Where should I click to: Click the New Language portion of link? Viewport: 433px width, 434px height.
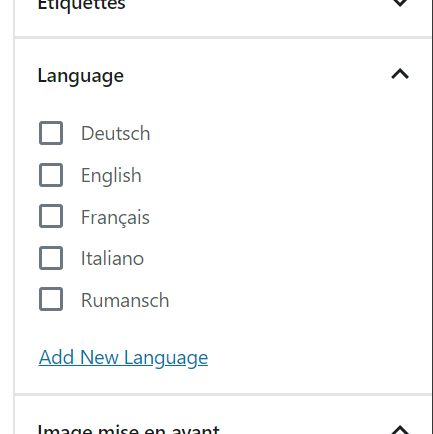pos(144,358)
